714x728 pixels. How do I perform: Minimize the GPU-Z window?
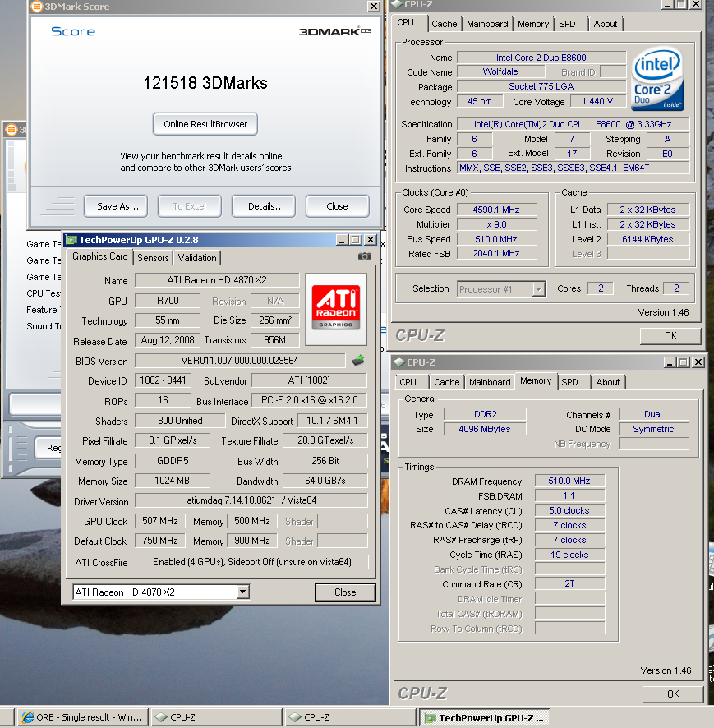342,240
